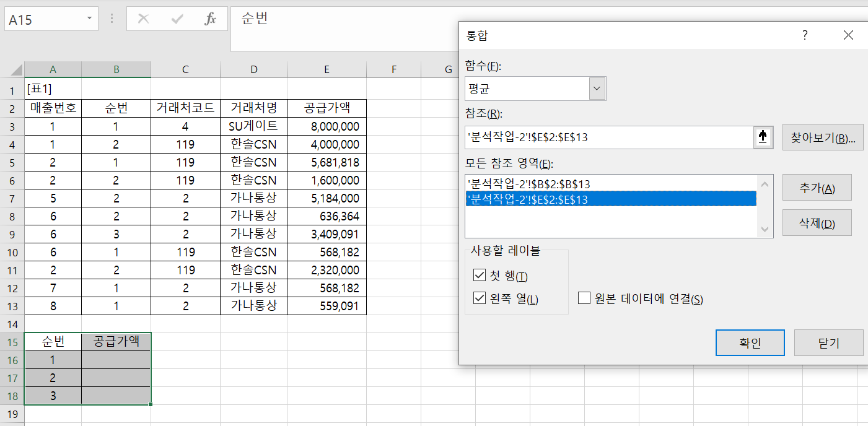Click the help question mark in 통합 dialog
Screen dimensions: 868x426
(x=805, y=35)
